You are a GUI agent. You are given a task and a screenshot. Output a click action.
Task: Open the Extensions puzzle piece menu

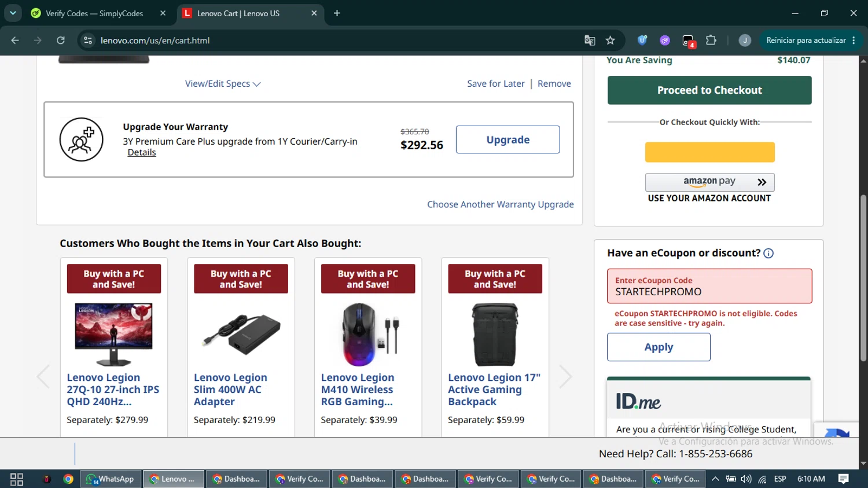point(711,41)
